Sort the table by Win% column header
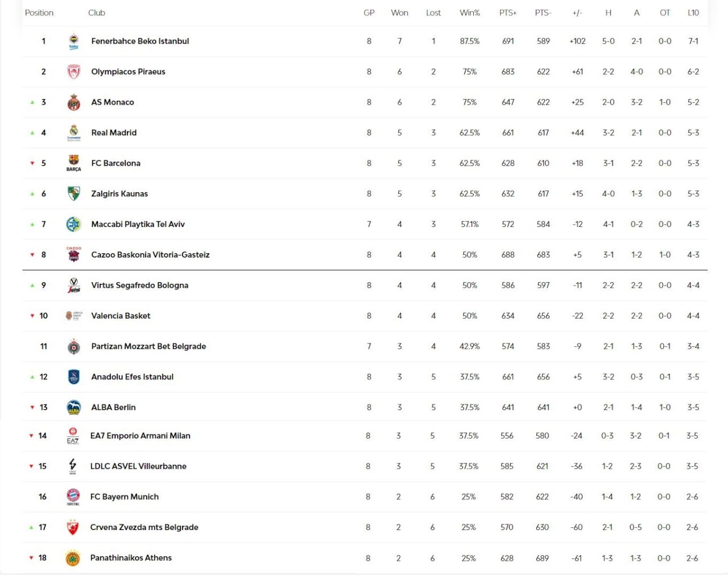This screenshot has height=575, width=728. 469,13
